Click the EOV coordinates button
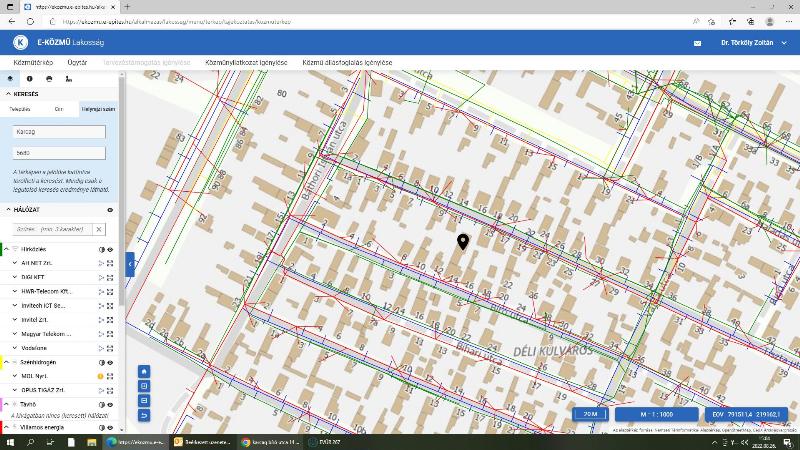 click(746, 414)
